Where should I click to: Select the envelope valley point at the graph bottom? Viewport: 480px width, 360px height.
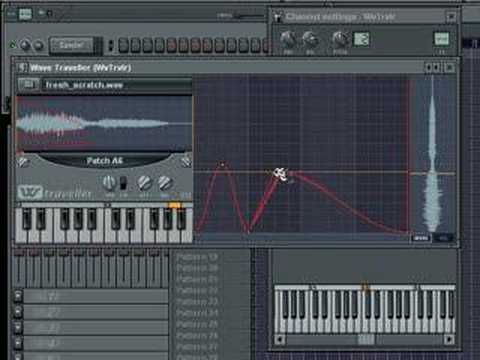click(x=248, y=231)
